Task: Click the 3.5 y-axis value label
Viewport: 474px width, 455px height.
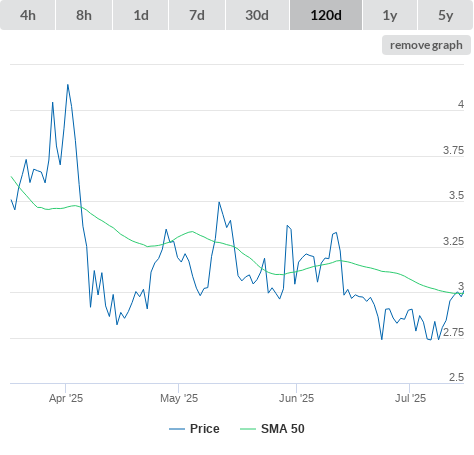Action: pyautogui.click(x=456, y=195)
